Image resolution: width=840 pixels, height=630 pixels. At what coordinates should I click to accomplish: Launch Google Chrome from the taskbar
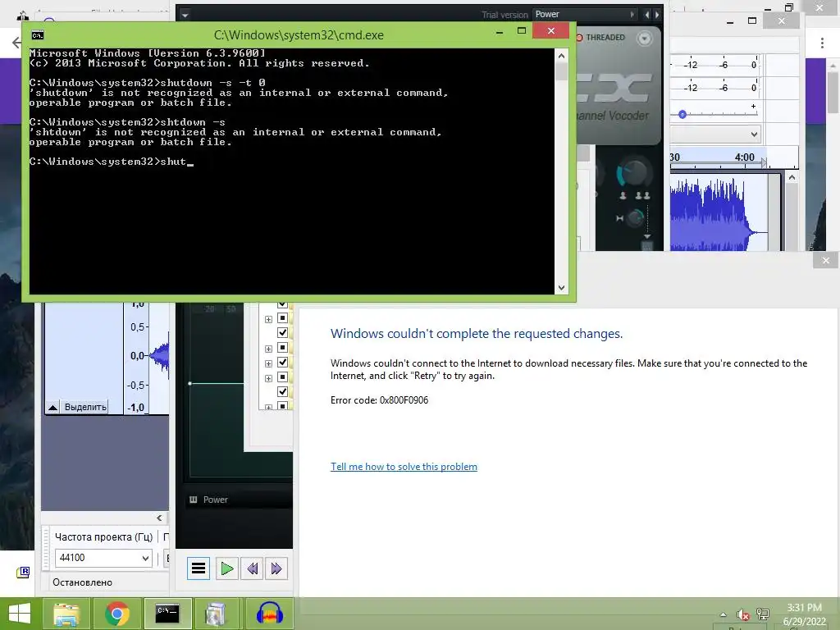pyautogui.click(x=116, y=614)
